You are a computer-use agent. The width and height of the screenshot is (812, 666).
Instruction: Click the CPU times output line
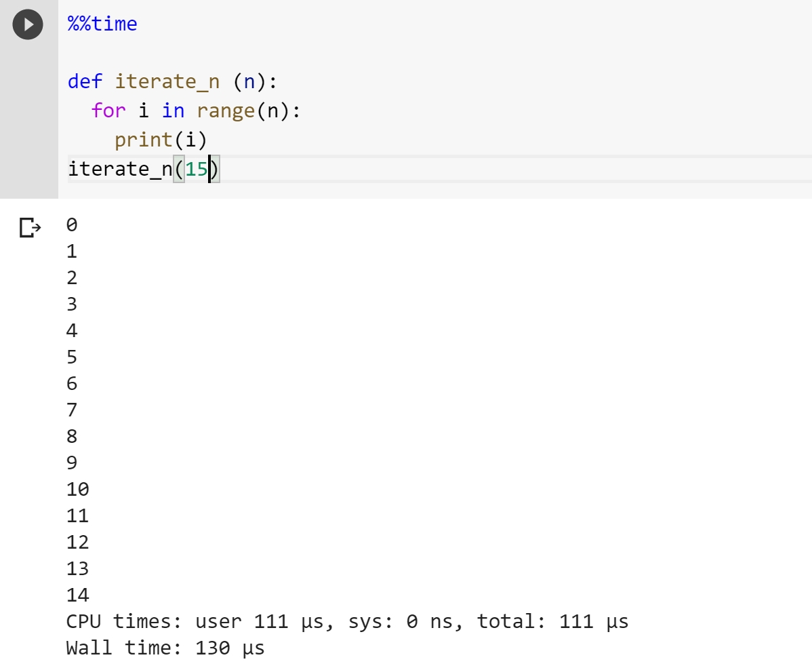[x=347, y=621]
